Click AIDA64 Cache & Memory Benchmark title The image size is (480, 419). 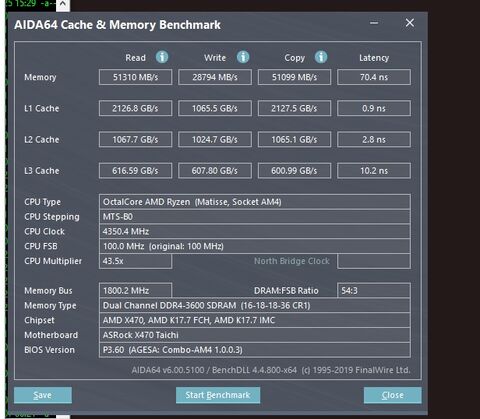tap(117, 25)
